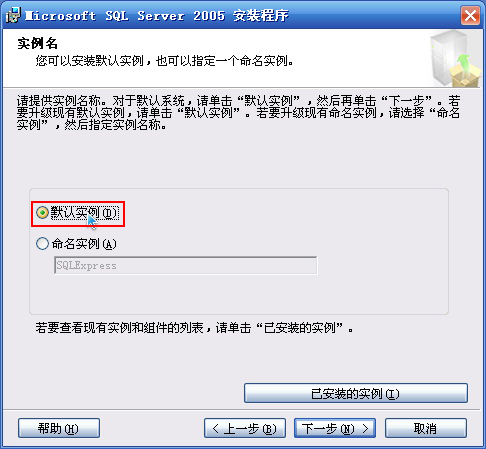Click the 命名实例(A) label text
486x449 pixels.
click(x=84, y=244)
